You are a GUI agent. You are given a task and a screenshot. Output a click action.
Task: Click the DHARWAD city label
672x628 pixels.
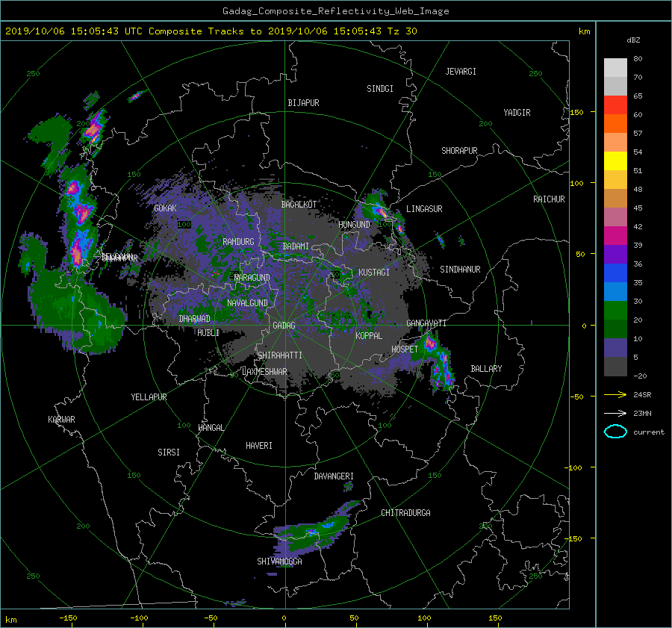point(194,319)
